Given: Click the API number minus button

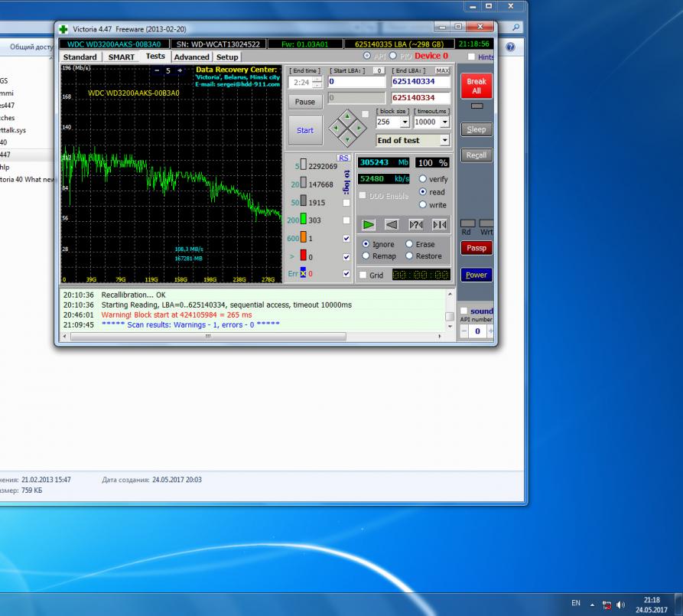Looking at the screenshot, I should (x=464, y=331).
